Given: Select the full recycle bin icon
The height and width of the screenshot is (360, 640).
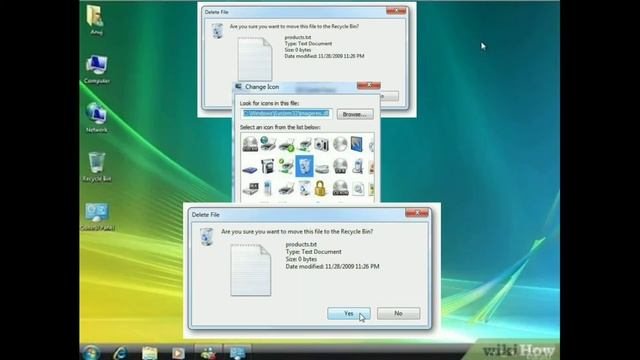Looking at the screenshot, I should coord(304,189).
